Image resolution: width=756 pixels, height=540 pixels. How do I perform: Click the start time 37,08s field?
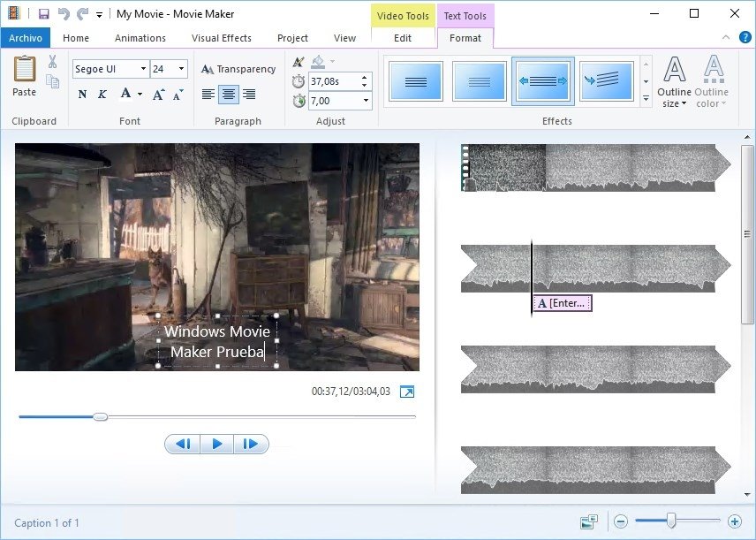coord(334,81)
